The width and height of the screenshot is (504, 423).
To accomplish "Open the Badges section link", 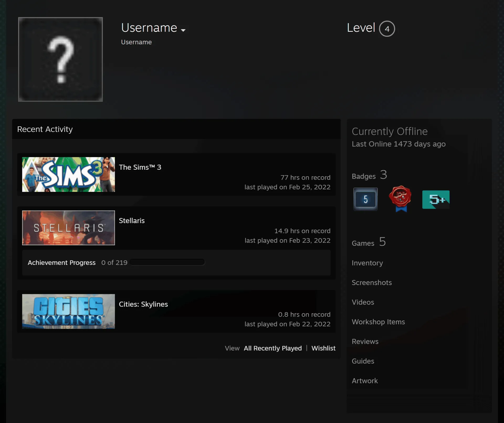I will click(369, 175).
